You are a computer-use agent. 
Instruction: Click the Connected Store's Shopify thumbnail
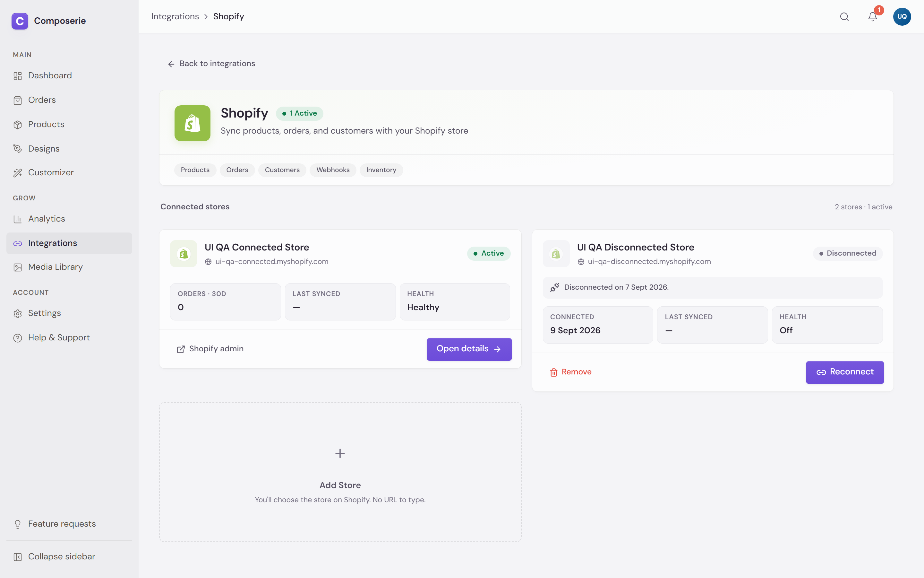click(x=184, y=253)
